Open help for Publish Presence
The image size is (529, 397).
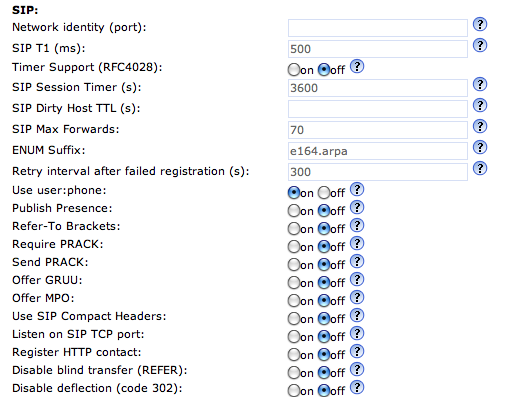(x=357, y=207)
